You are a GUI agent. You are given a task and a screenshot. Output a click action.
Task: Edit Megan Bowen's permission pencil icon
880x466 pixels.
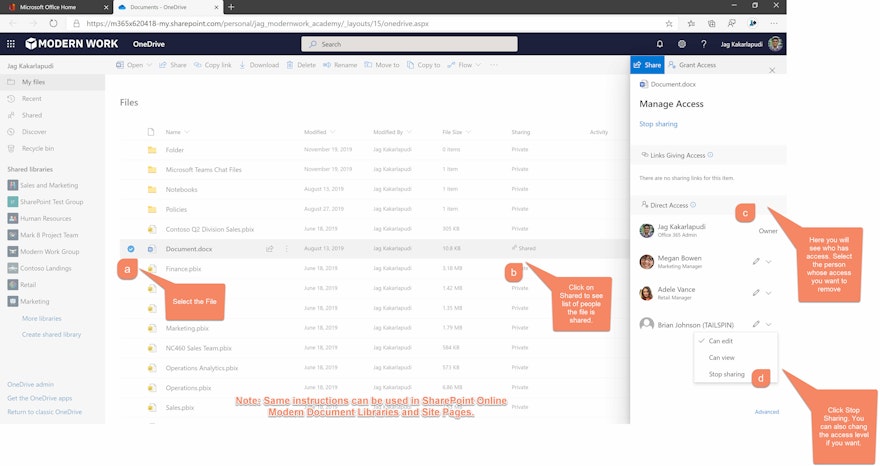[x=756, y=262]
